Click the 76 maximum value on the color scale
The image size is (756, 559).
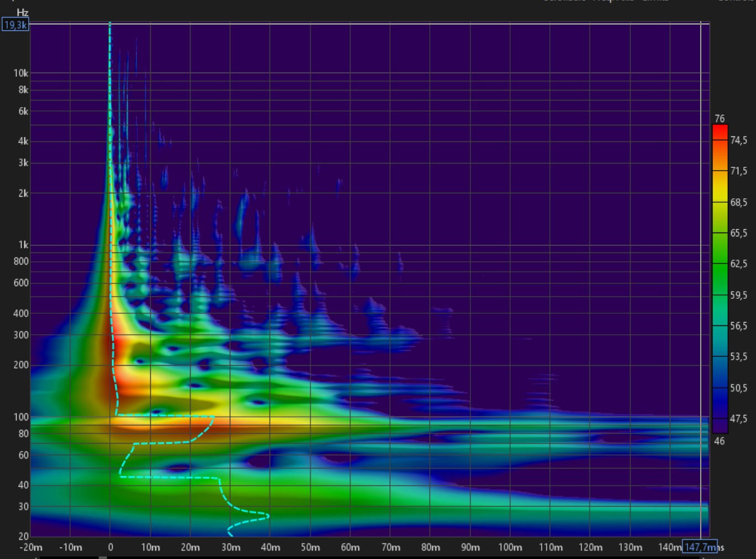pyautogui.click(x=719, y=119)
